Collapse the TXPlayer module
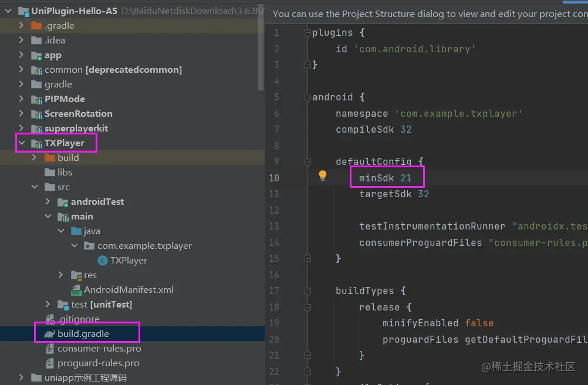The height and width of the screenshot is (385, 588). pos(22,143)
